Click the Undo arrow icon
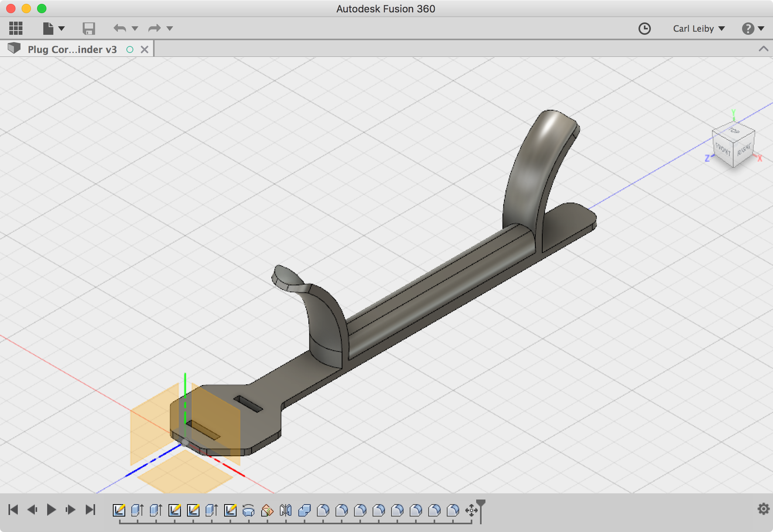This screenshot has height=532, width=773. coord(120,28)
